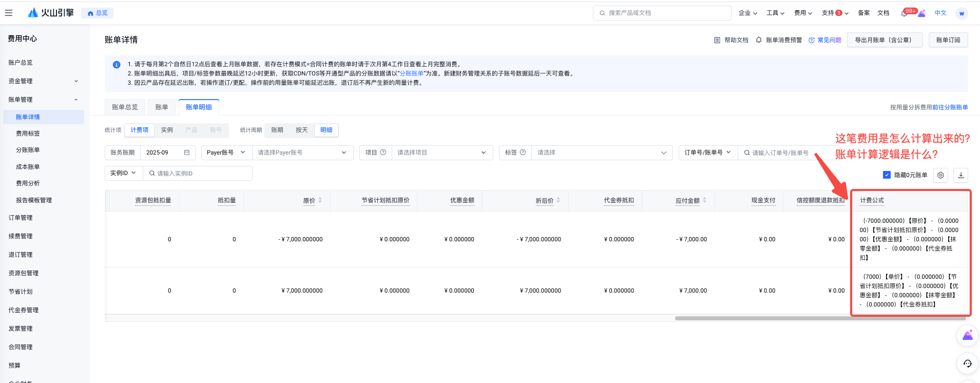Select the 按天 statistics period option
Viewport: 980px width, 383px height.
302,130
